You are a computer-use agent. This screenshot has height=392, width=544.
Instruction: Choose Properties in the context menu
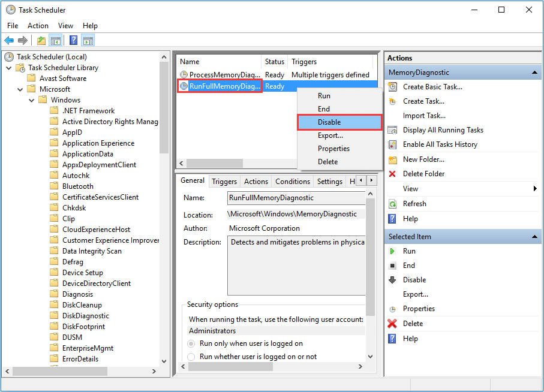[339, 148]
